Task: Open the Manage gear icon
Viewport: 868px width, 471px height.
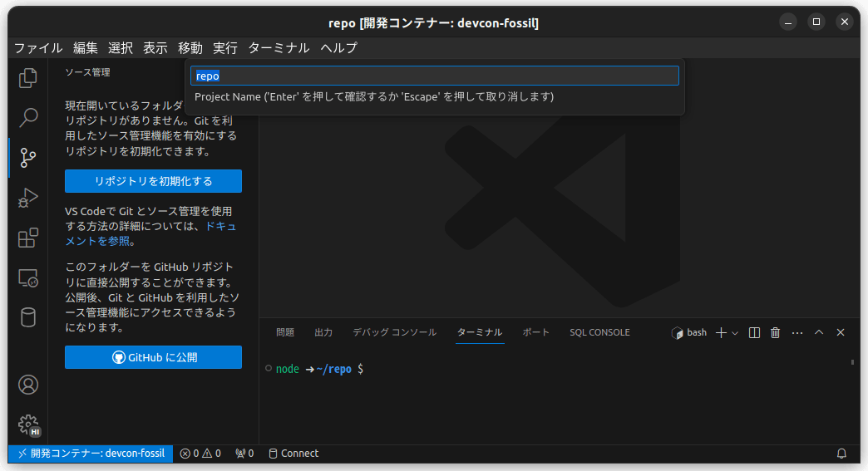Action: coord(27,424)
